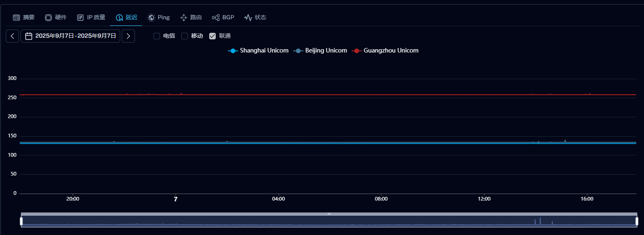Enable the 移动 checkbox
The width and height of the screenshot is (644, 235).
tap(185, 36)
